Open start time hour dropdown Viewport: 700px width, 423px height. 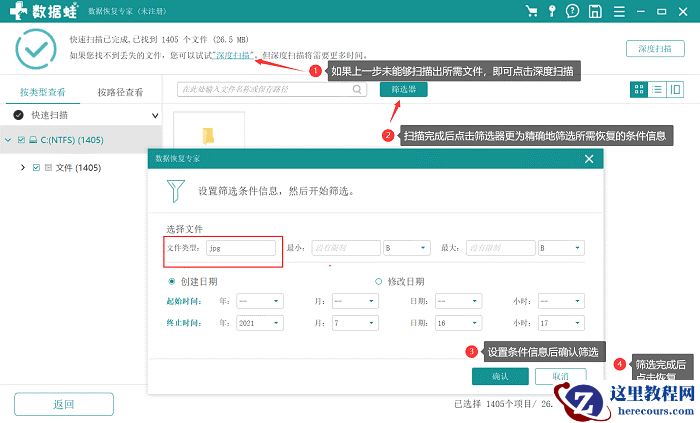[x=561, y=301]
